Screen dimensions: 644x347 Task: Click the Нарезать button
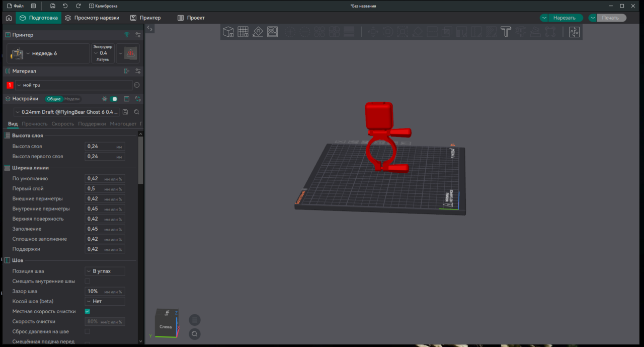click(x=566, y=17)
